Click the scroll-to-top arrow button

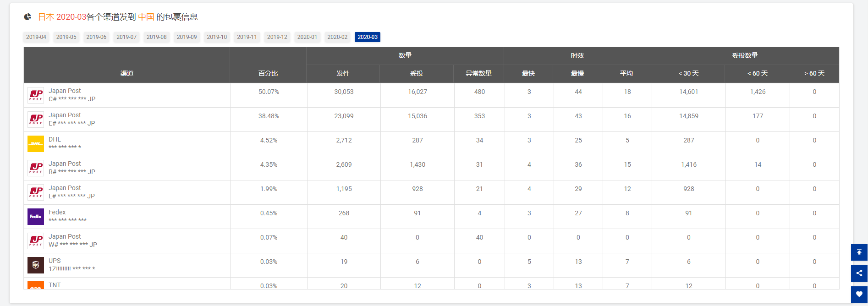859,252
